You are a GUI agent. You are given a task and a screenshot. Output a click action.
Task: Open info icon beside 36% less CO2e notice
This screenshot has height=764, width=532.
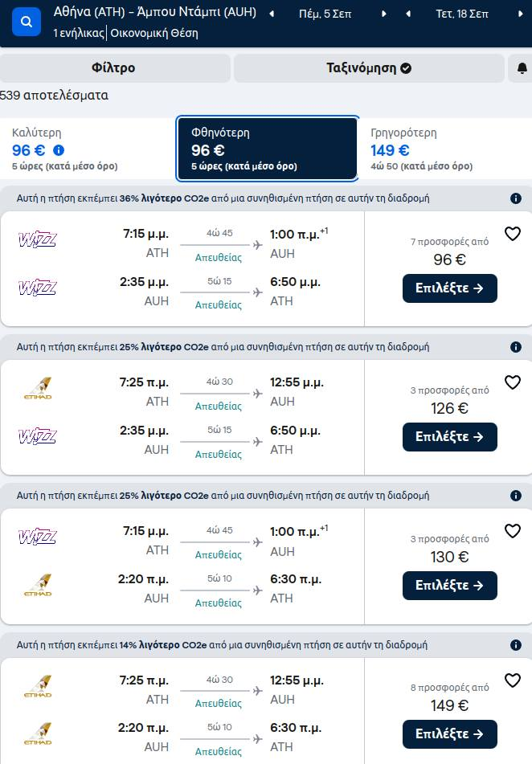point(516,198)
